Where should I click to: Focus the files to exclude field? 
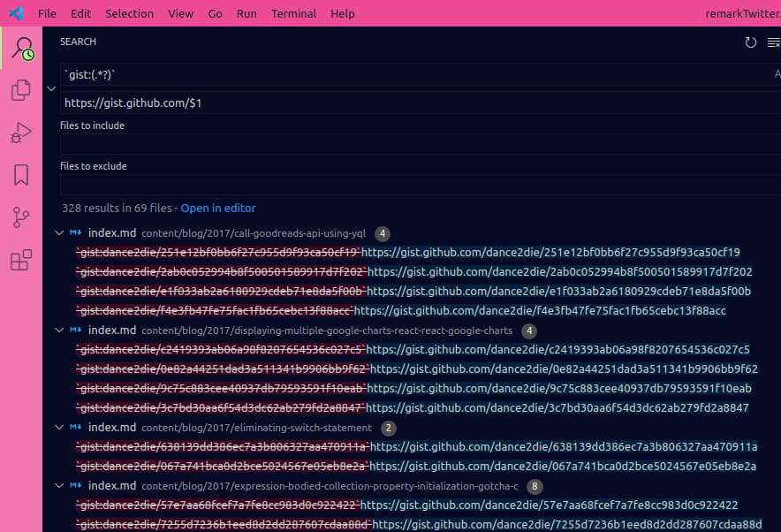(x=415, y=185)
